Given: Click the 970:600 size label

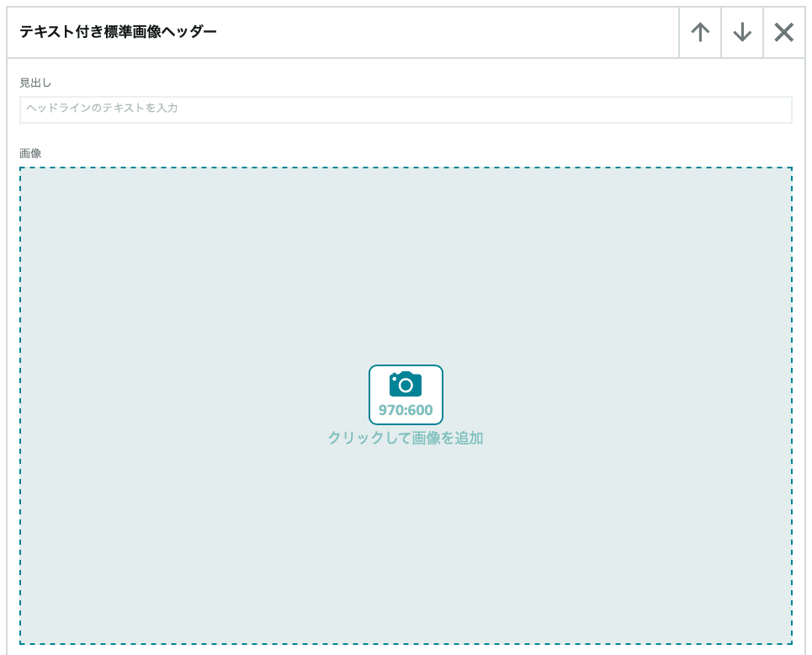Looking at the screenshot, I should click(406, 410).
